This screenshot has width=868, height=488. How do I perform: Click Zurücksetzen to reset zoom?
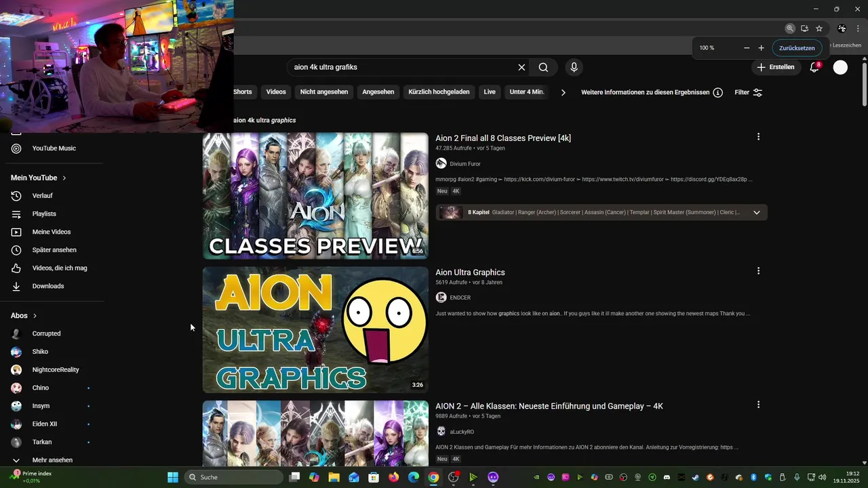(797, 48)
